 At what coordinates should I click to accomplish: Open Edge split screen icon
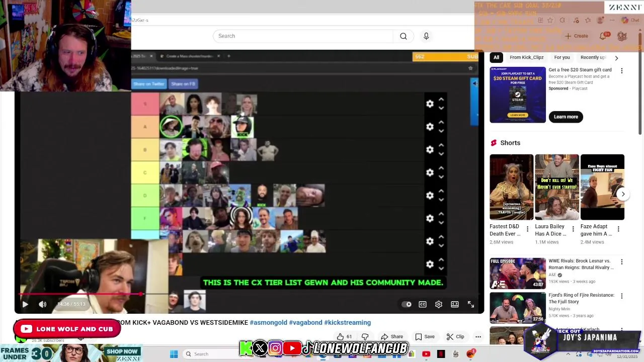coord(540,20)
